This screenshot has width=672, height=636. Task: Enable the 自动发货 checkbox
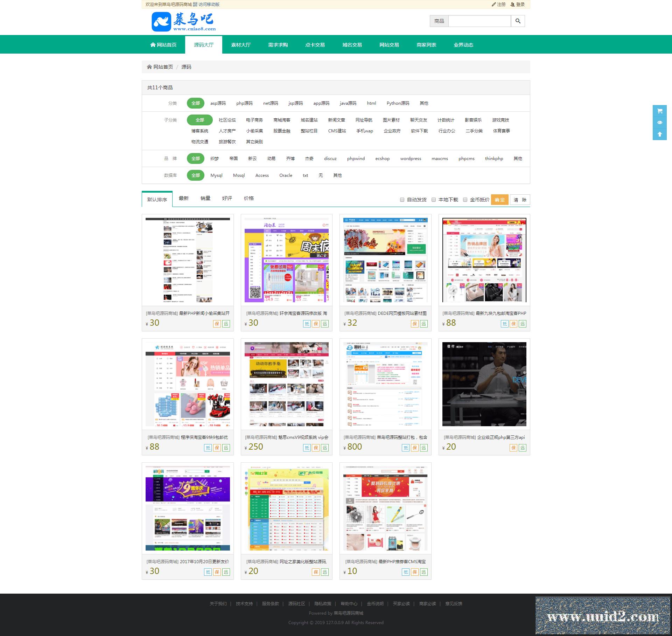pyautogui.click(x=402, y=200)
